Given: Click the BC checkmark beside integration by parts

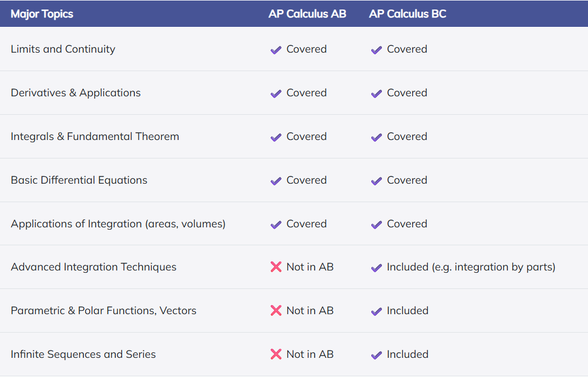Looking at the screenshot, I should 376,268.
